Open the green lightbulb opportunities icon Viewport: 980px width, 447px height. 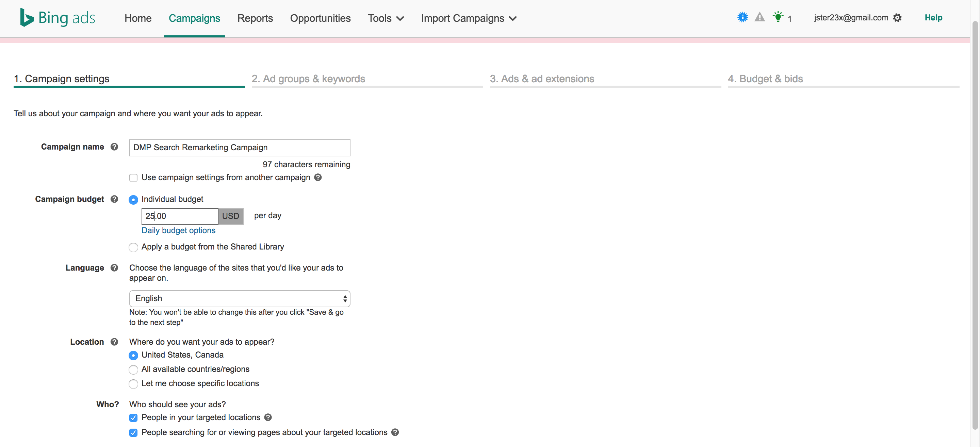(x=778, y=17)
